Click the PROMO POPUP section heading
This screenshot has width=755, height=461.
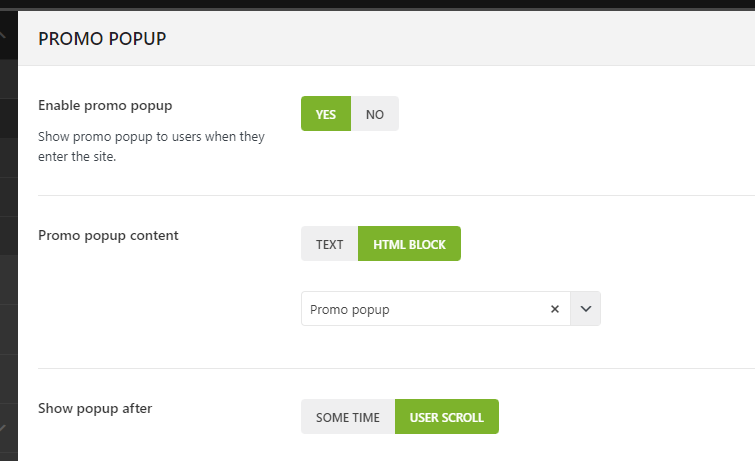pyautogui.click(x=102, y=39)
